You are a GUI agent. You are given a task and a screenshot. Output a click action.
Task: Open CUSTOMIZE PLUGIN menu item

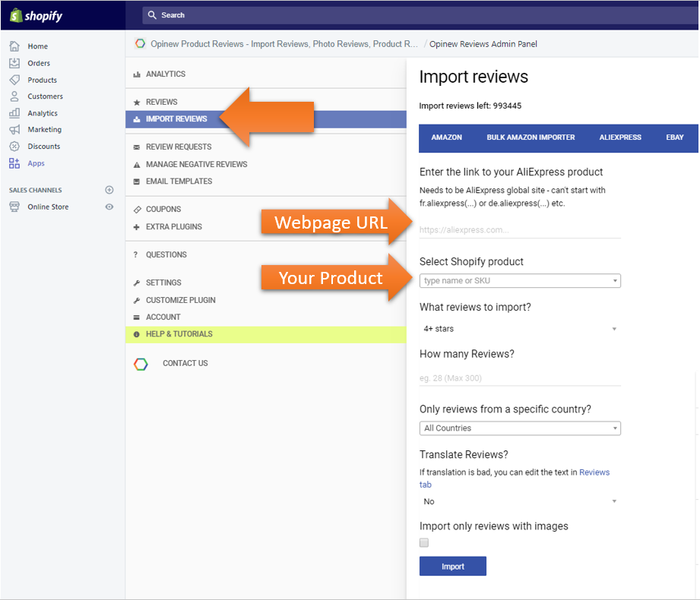(x=265, y=300)
